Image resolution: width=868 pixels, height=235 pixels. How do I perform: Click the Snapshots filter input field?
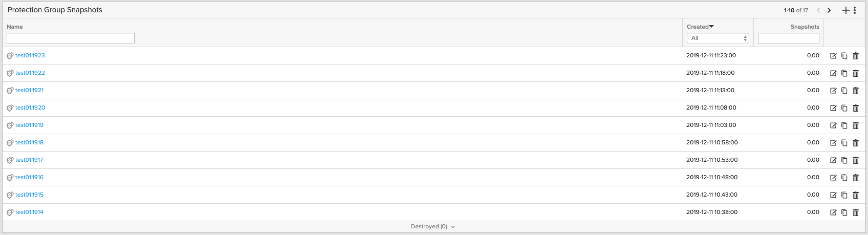coord(788,38)
